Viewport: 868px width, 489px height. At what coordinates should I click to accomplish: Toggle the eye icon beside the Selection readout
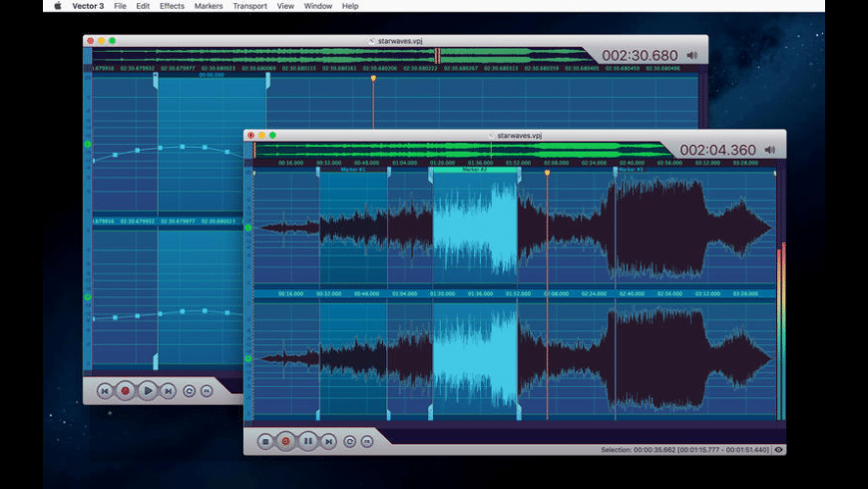pyautogui.click(x=778, y=450)
